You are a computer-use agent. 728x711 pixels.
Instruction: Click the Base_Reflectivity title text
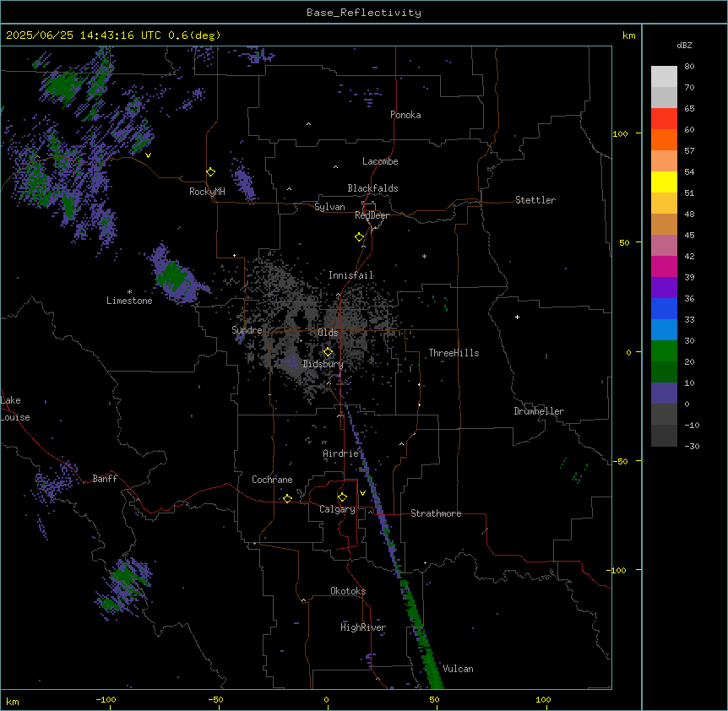[x=364, y=13]
